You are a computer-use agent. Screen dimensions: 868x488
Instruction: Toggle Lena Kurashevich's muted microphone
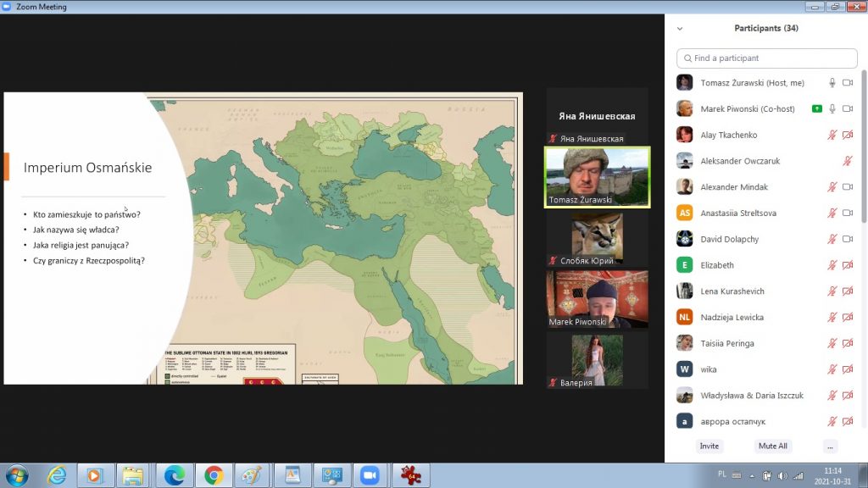point(832,291)
